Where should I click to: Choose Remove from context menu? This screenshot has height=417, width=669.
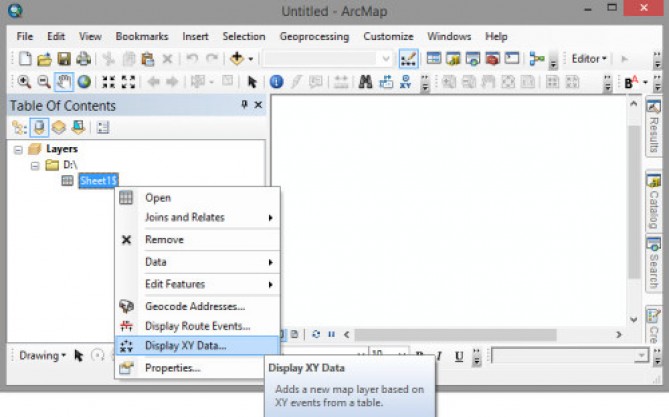point(198,239)
